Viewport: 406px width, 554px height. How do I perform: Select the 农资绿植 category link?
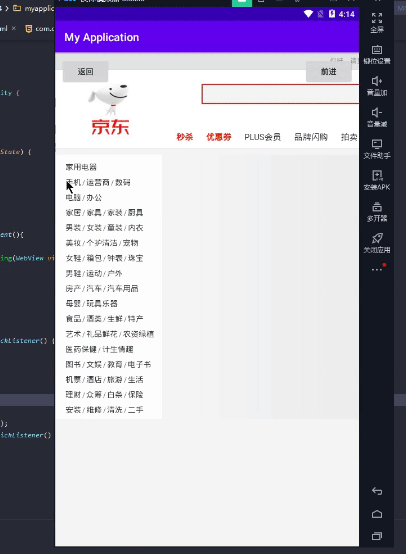(138, 334)
